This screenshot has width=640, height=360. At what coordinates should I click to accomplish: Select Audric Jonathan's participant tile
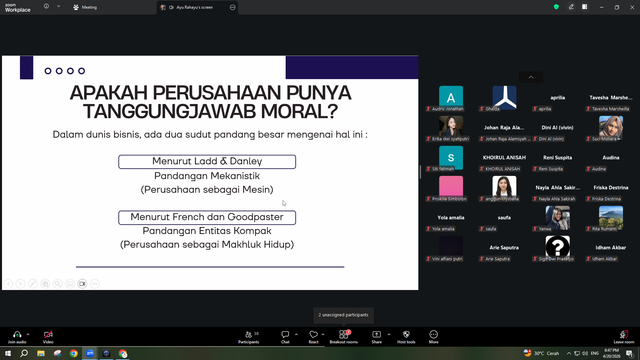coord(451,98)
